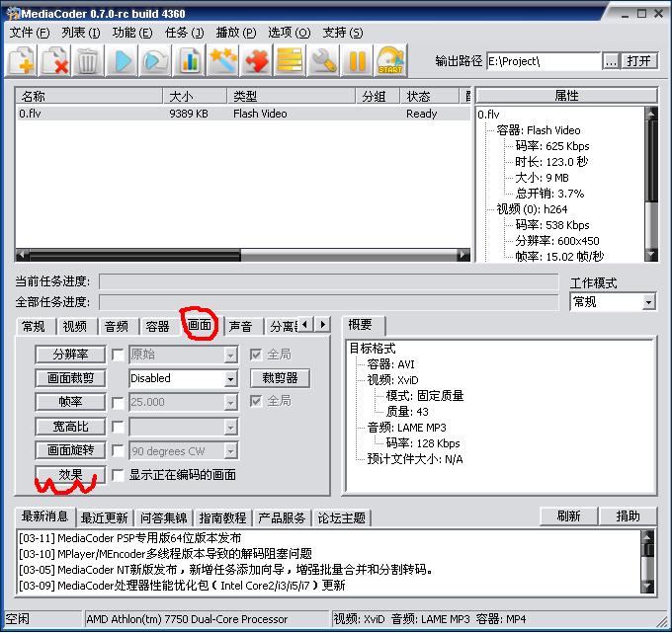Open the 问答集锦 tab
Screen dimensions: 672x633
click(164, 518)
